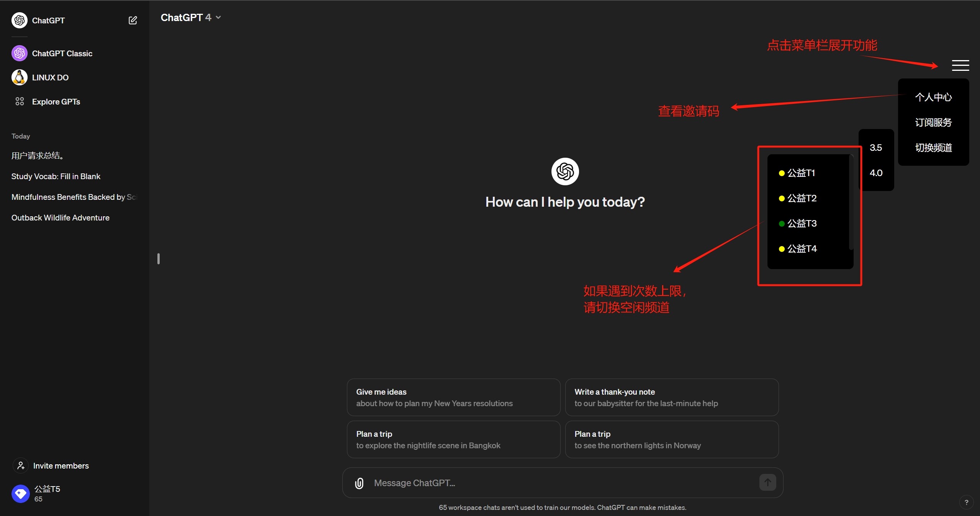The width and height of the screenshot is (980, 516).
Task: Click the Explore GPTs label
Action: click(x=56, y=102)
